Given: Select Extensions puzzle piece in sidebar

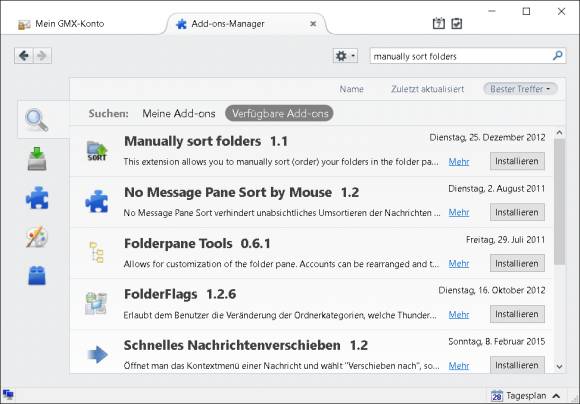Looking at the screenshot, I should tap(37, 198).
